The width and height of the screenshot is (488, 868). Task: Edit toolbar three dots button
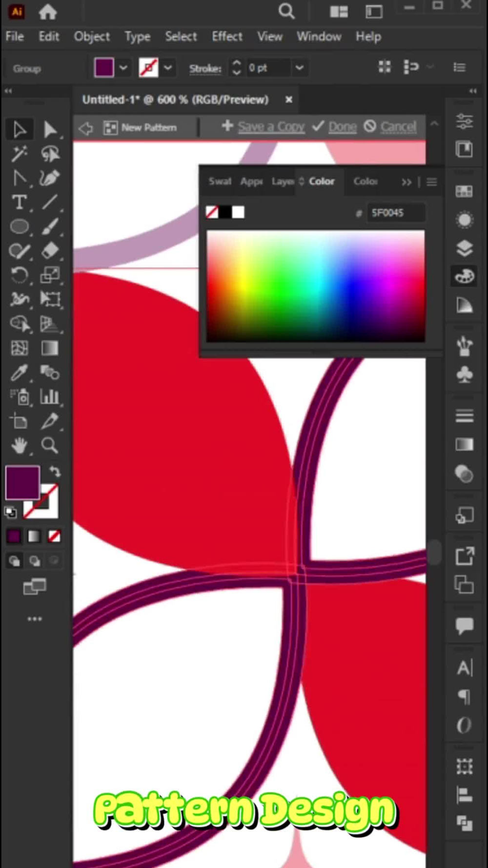pos(34,619)
